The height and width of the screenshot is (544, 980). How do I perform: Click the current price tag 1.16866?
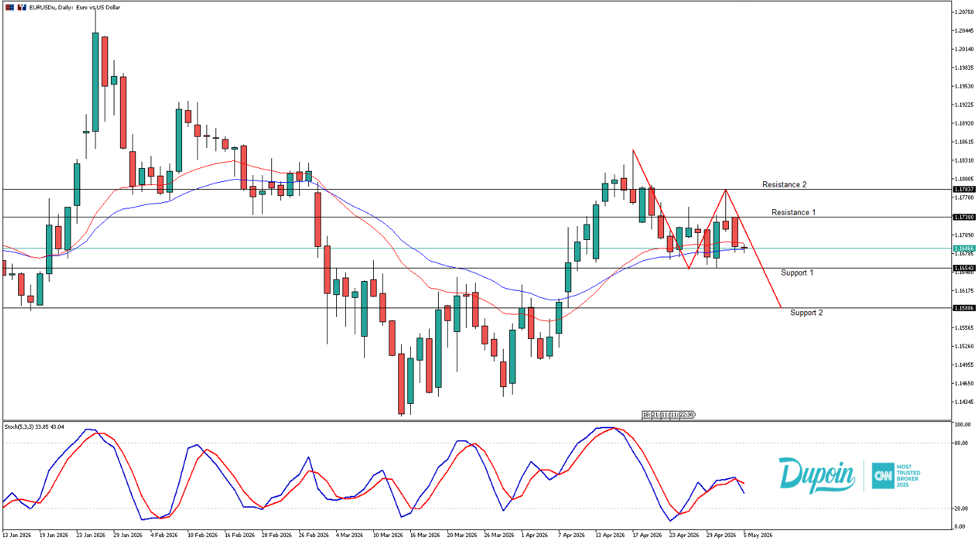coord(964,248)
